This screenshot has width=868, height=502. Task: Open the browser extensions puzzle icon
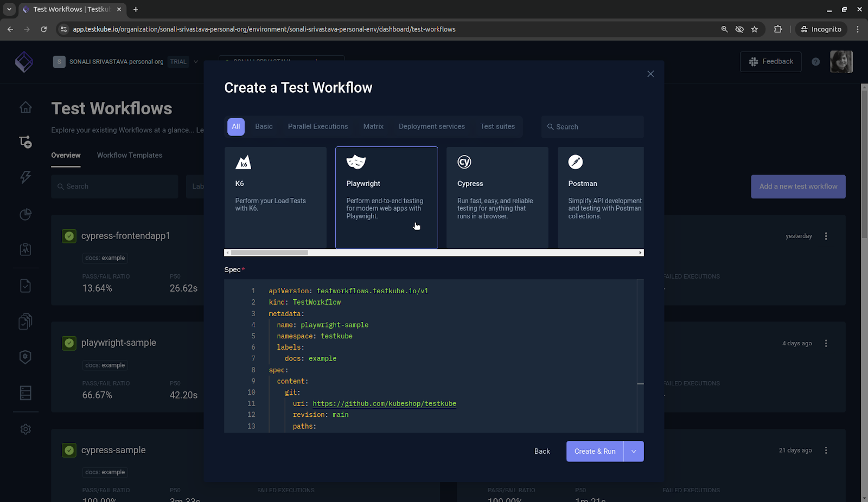pyautogui.click(x=778, y=29)
